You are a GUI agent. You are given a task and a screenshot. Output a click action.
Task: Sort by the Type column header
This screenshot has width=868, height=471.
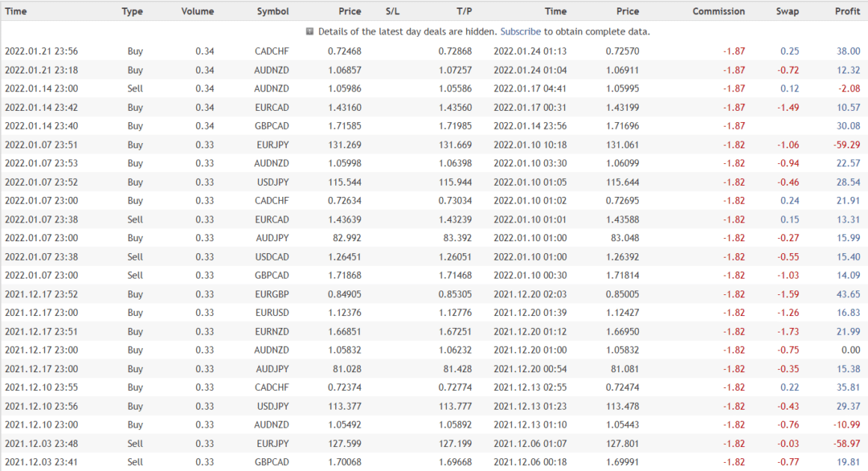[132, 11]
